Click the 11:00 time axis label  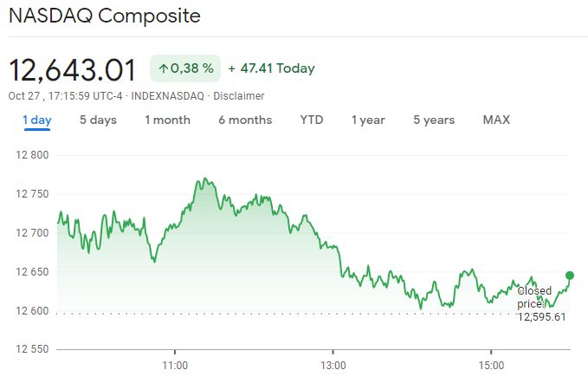point(175,365)
